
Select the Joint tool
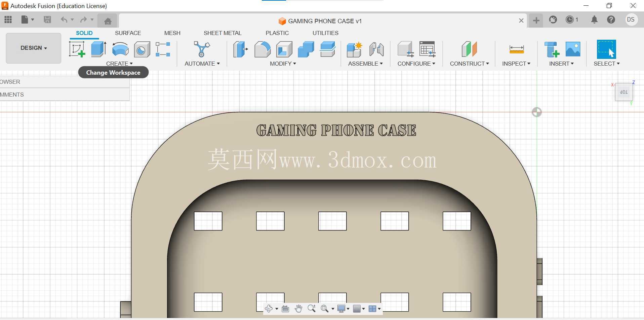tap(376, 49)
